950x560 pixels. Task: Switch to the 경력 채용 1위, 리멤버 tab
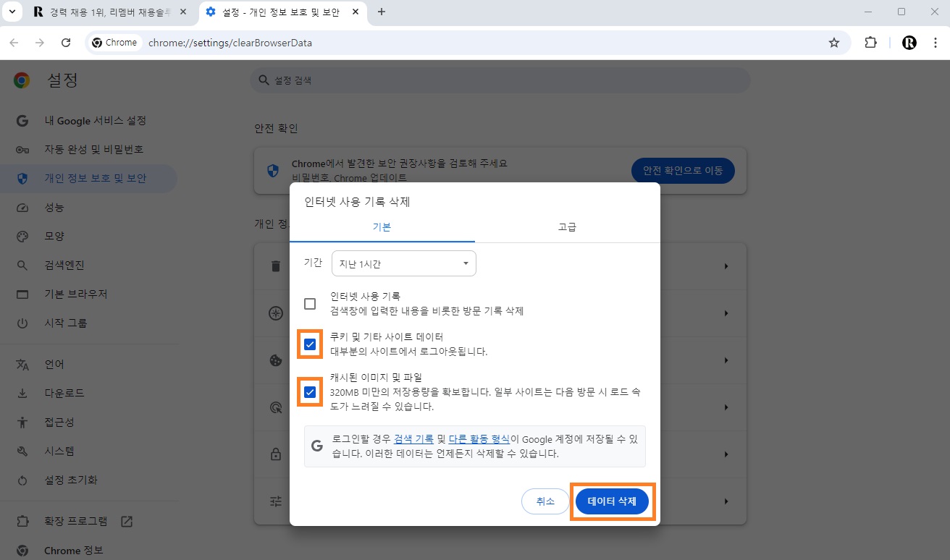coord(110,12)
